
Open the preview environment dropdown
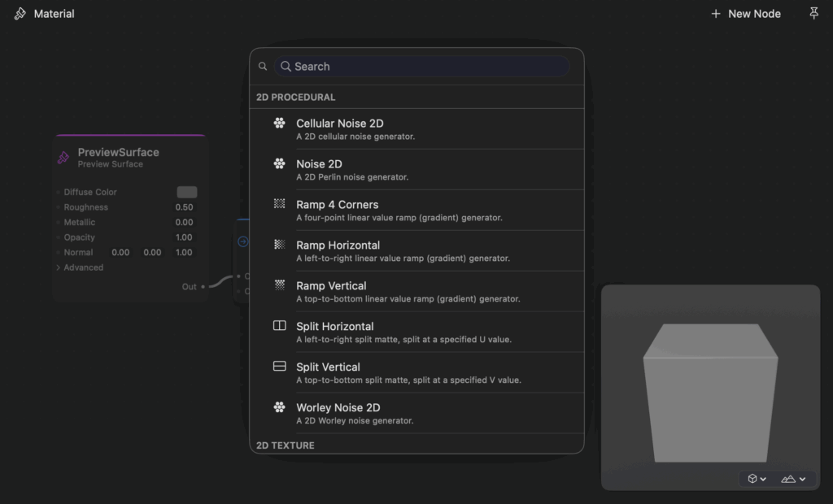coord(793,479)
